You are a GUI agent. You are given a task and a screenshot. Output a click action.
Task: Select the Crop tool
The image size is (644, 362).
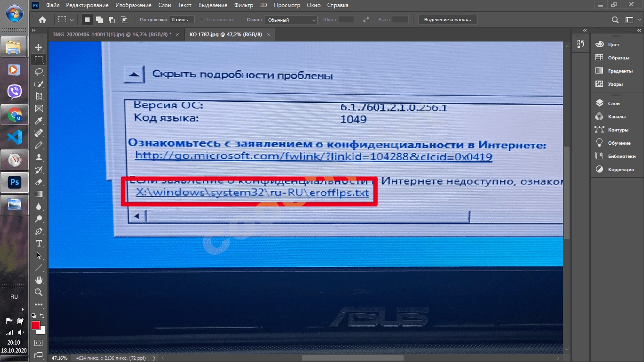tap(39, 96)
